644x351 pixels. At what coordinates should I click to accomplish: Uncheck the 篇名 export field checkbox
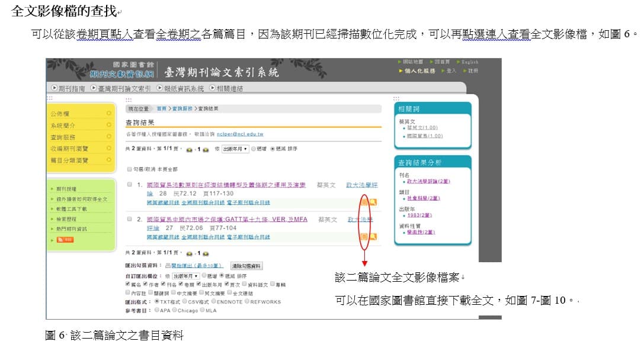pyautogui.click(x=128, y=284)
